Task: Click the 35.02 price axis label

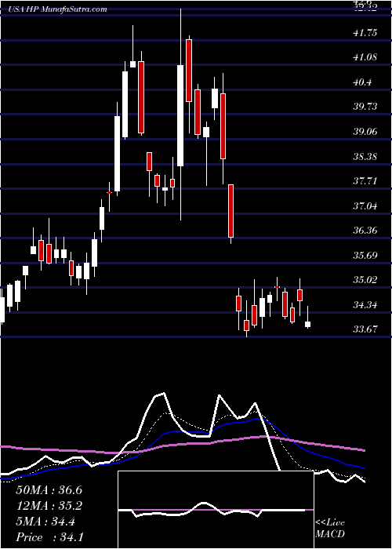Action: point(365,279)
